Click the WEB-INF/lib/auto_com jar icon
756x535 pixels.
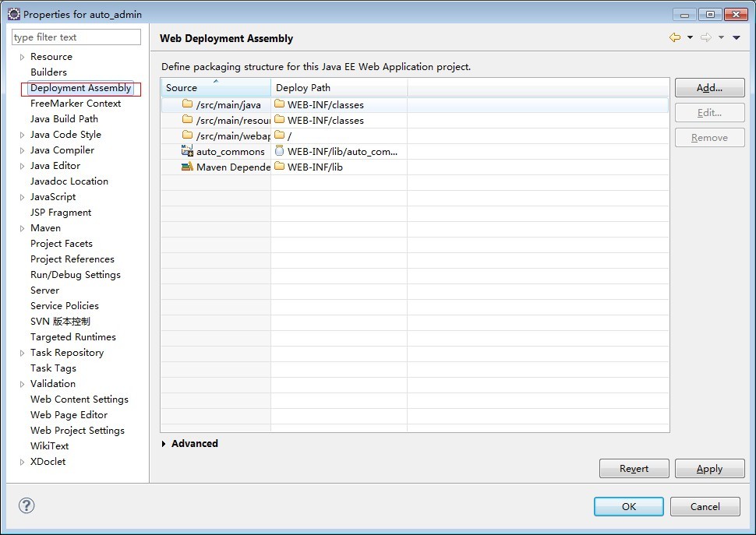coord(280,151)
